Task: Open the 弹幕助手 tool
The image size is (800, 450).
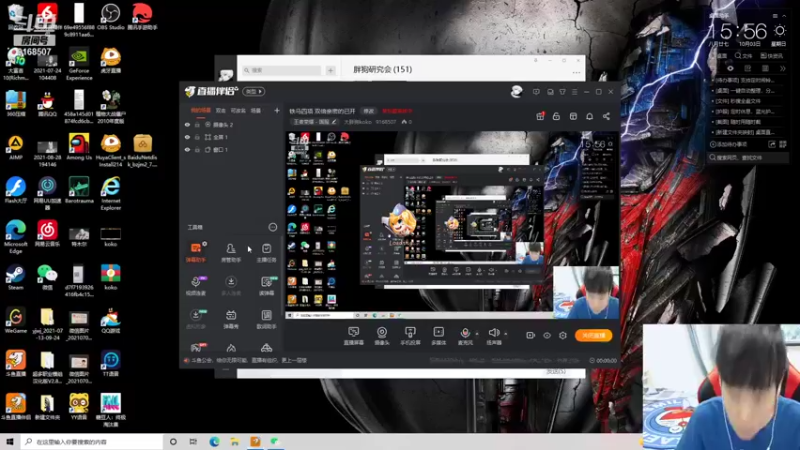Action: pyautogui.click(x=195, y=253)
